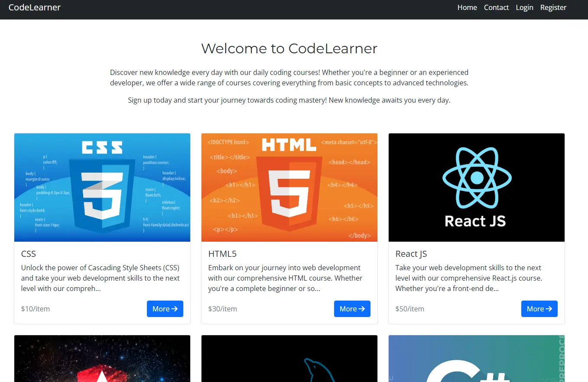
Task: Click arrow icon in CSS More button
Action: [x=175, y=309]
